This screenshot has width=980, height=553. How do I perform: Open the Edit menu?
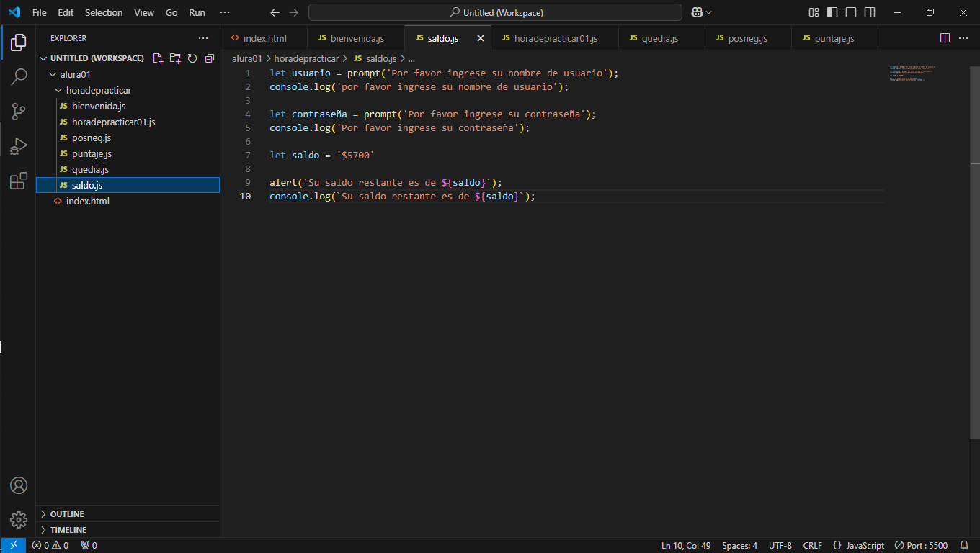click(x=66, y=12)
